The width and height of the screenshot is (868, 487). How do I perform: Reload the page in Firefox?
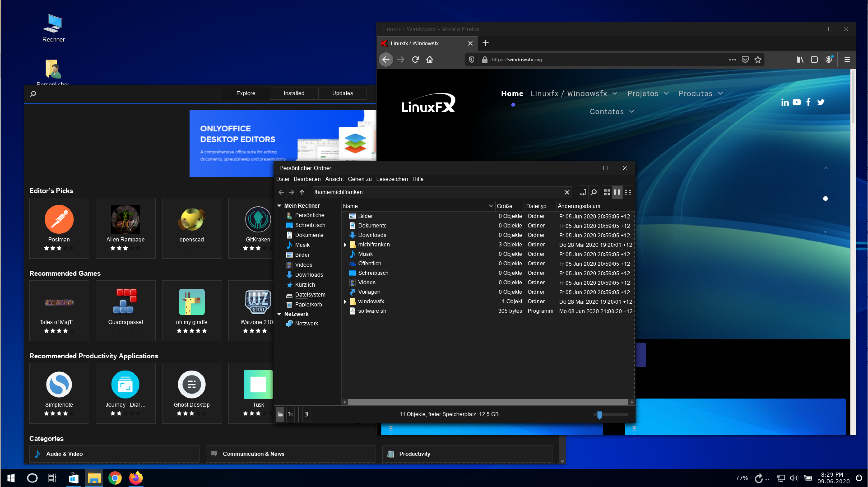[415, 60]
